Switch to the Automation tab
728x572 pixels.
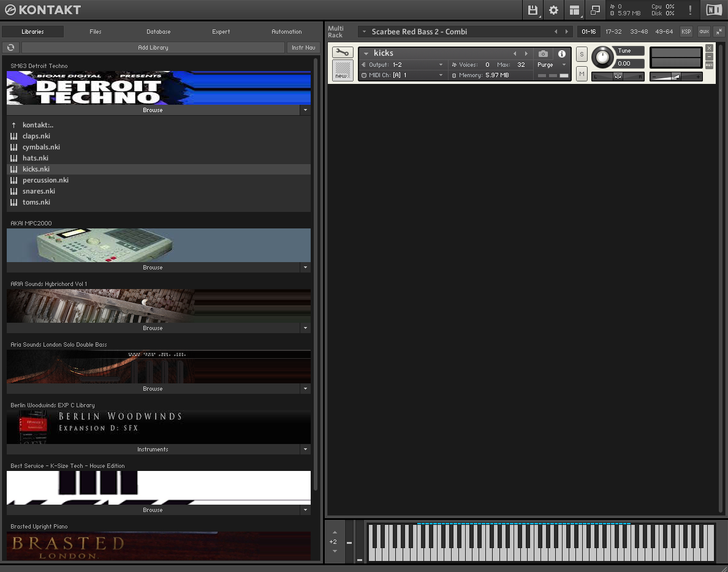(x=286, y=32)
